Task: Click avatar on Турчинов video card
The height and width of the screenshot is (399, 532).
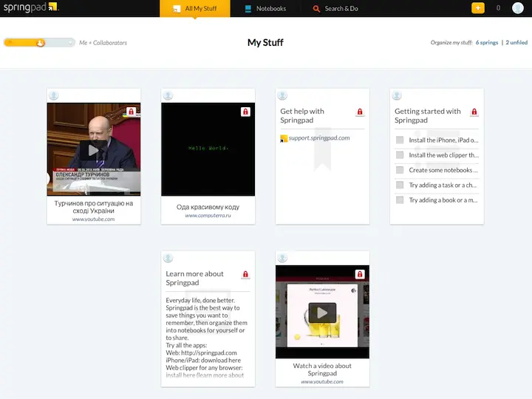Action: [x=53, y=95]
